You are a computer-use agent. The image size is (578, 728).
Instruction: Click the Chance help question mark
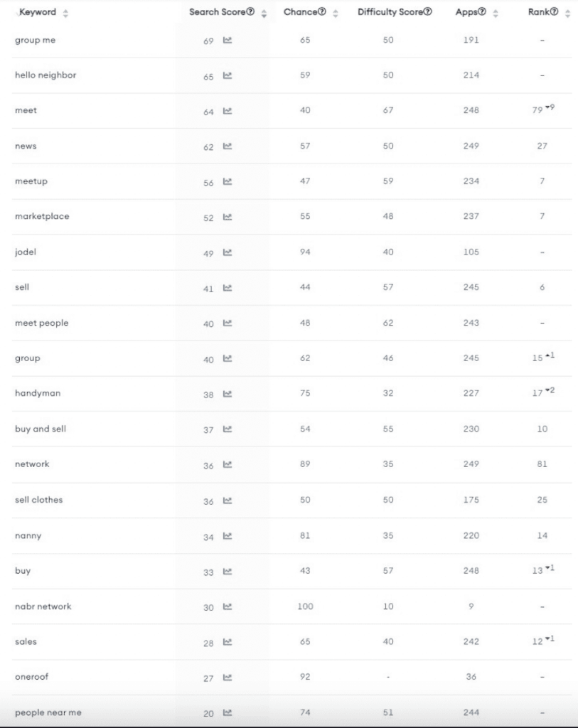point(322,11)
